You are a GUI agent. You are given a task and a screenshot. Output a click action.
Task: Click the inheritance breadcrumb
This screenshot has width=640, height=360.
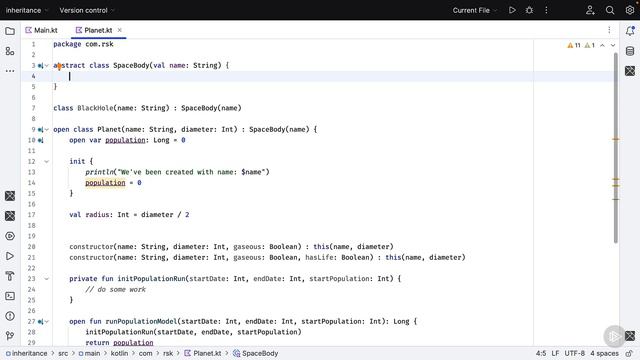(x=27, y=353)
